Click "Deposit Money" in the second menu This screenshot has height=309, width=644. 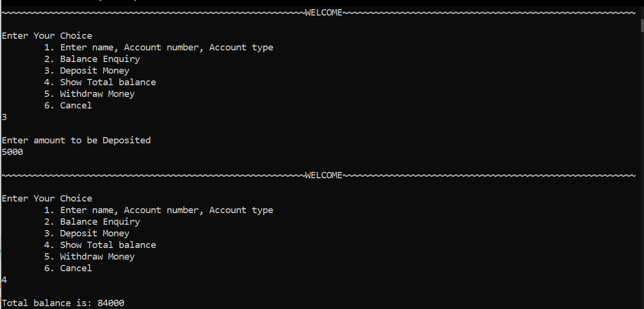click(x=94, y=233)
